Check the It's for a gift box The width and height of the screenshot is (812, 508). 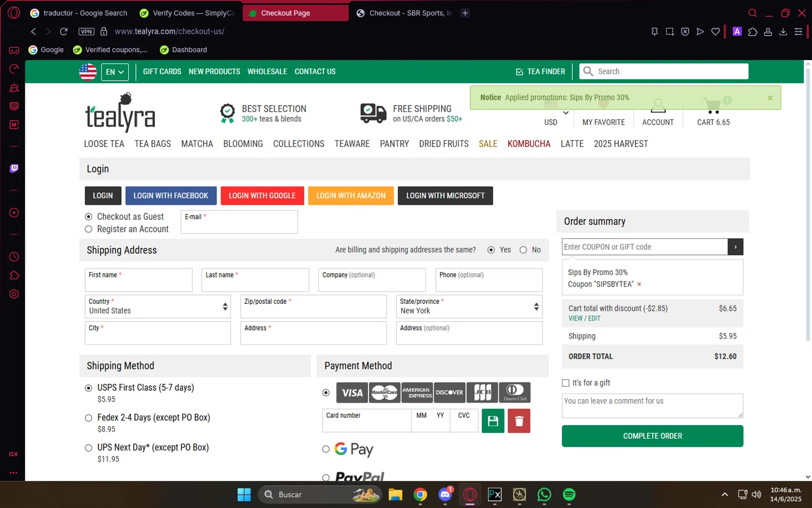pyautogui.click(x=566, y=383)
